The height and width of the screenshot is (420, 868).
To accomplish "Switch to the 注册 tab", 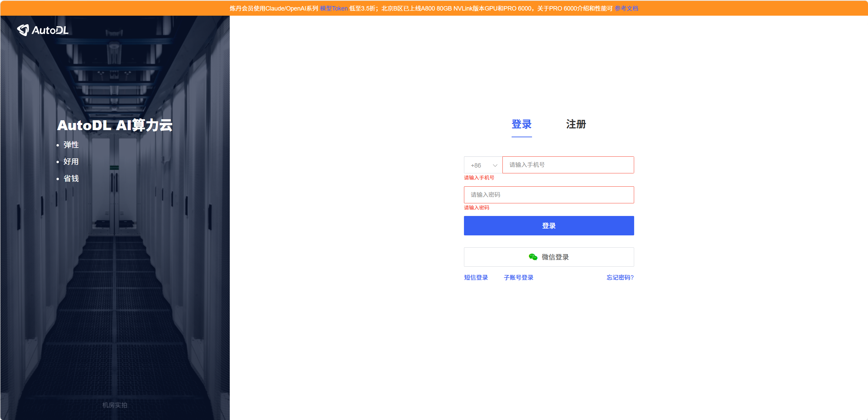I will click(576, 124).
